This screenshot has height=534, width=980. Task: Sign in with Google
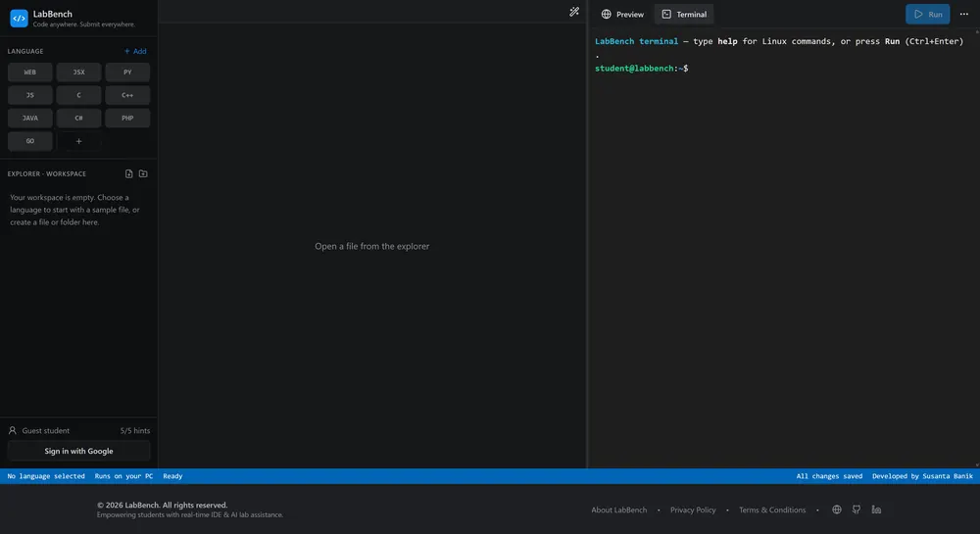(x=78, y=451)
